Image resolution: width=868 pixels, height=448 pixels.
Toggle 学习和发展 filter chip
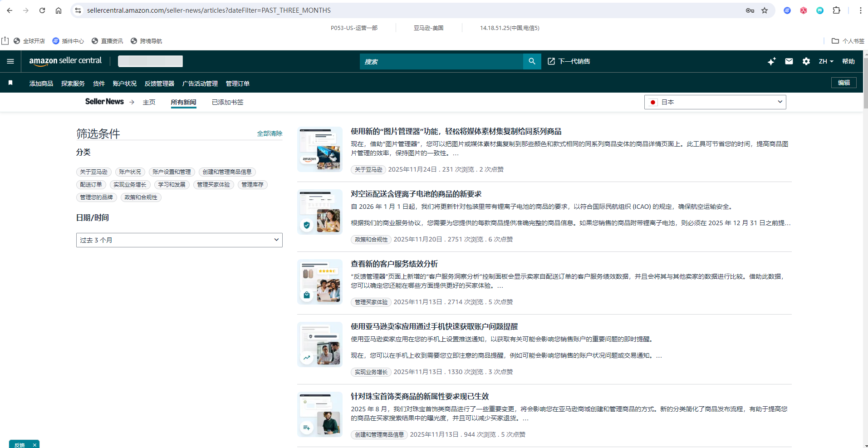172,185
